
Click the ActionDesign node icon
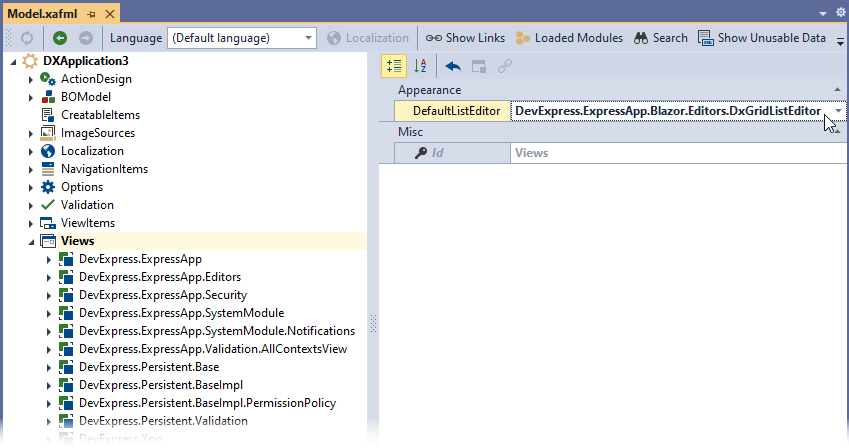tap(48, 79)
